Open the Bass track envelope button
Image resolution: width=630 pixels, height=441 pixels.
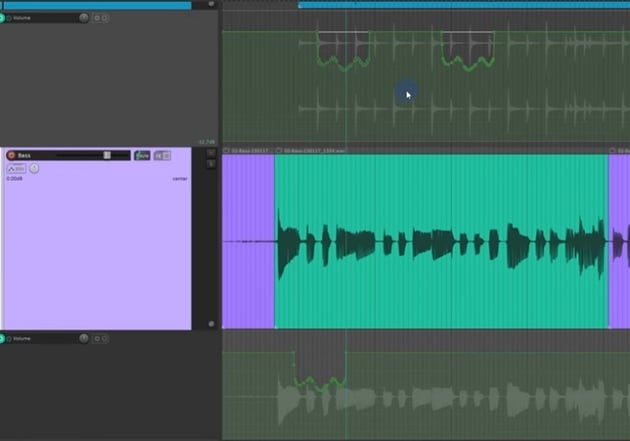[16, 169]
